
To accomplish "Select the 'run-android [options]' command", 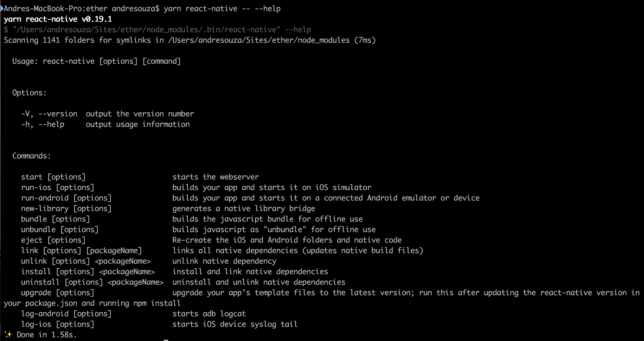I will pos(66,198).
